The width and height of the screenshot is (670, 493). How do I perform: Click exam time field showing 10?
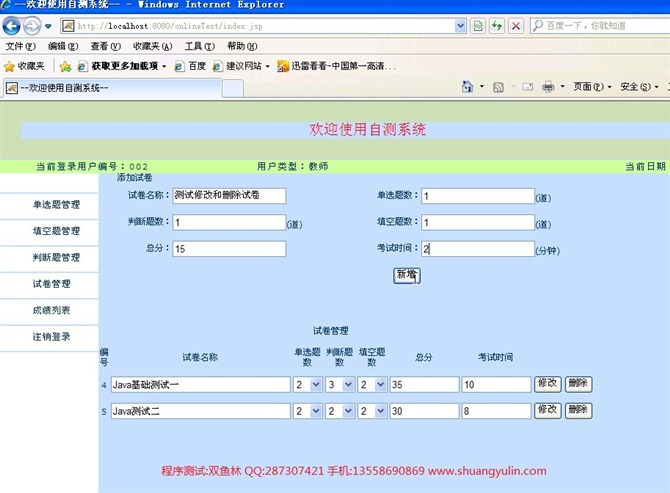(x=497, y=384)
